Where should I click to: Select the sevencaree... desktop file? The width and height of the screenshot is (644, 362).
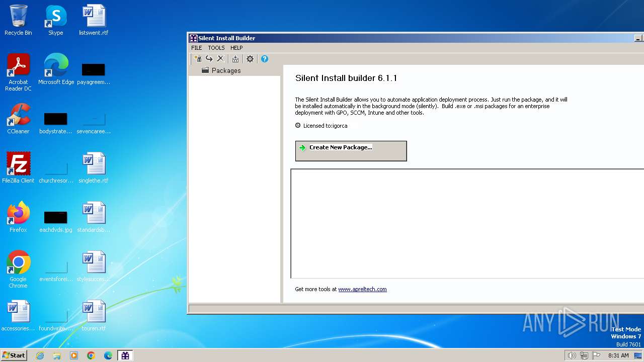tap(94, 123)
